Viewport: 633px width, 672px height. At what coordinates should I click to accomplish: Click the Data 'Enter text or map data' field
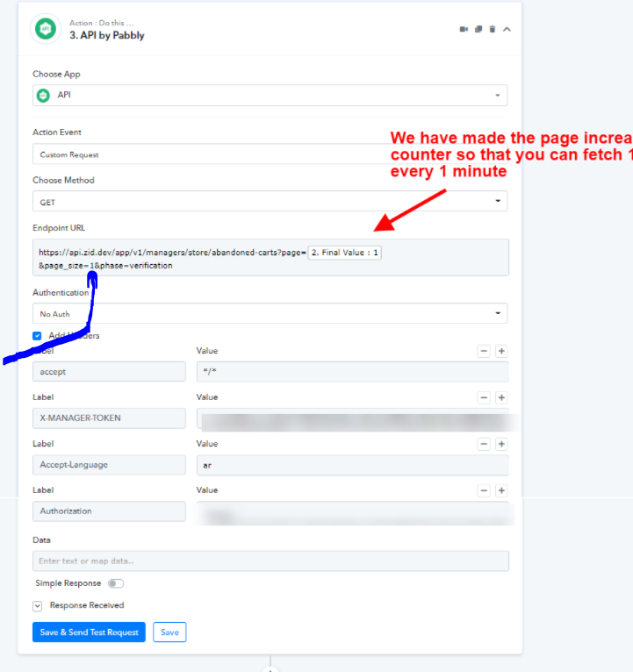coord(270,561)
